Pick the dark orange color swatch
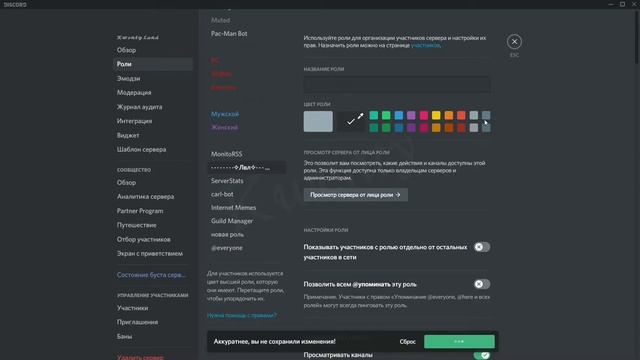640x360 pixels. tap(449, 128)
